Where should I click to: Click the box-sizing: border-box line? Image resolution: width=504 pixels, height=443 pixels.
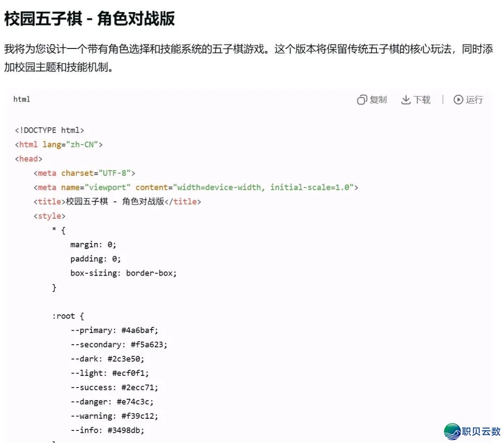coord(124,273)
